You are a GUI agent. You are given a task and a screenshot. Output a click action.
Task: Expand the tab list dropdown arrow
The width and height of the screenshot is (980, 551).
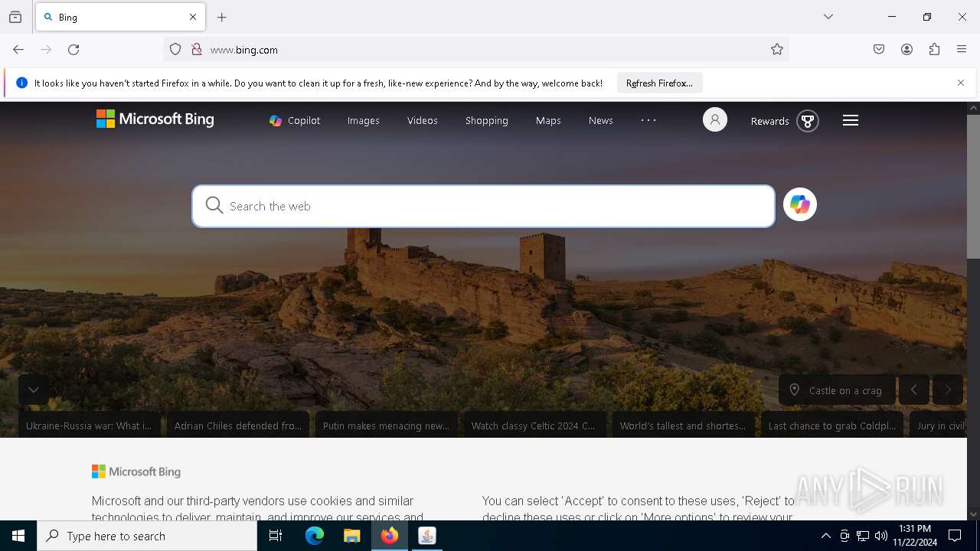pyautogui.click(x=828, y=17)
